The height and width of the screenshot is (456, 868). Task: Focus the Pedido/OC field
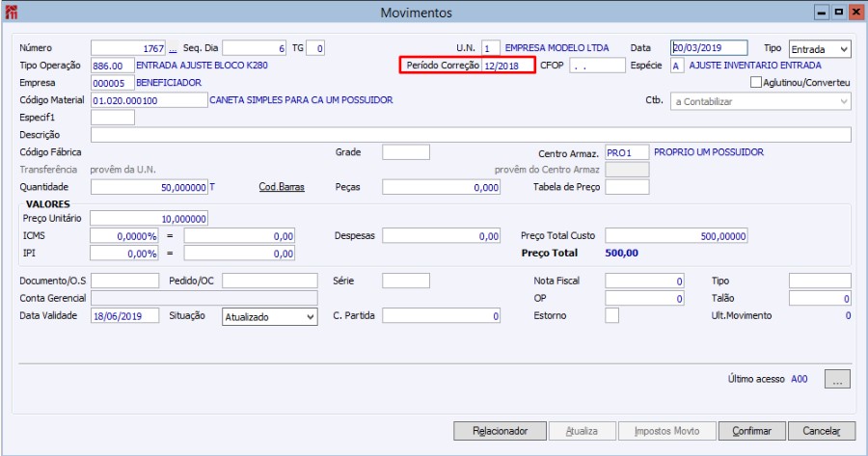click(x=270, y=281)
